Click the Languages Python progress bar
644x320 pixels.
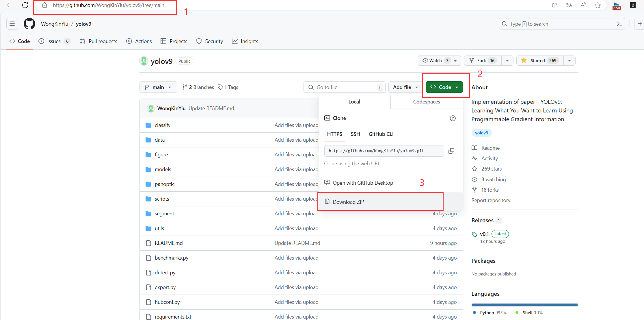tap(524, 305)
